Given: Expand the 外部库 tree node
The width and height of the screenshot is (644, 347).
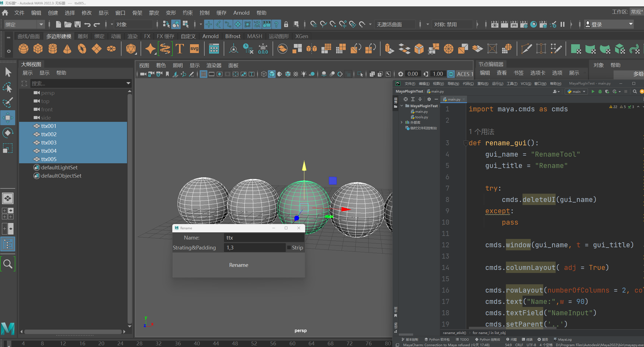Looking at the screenshot, I should pos(402,122).
